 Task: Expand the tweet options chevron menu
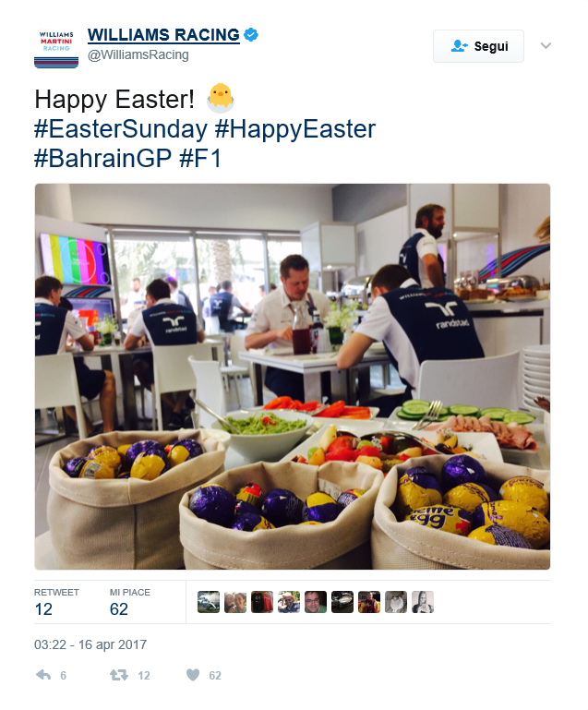click(x=546, y=45)
